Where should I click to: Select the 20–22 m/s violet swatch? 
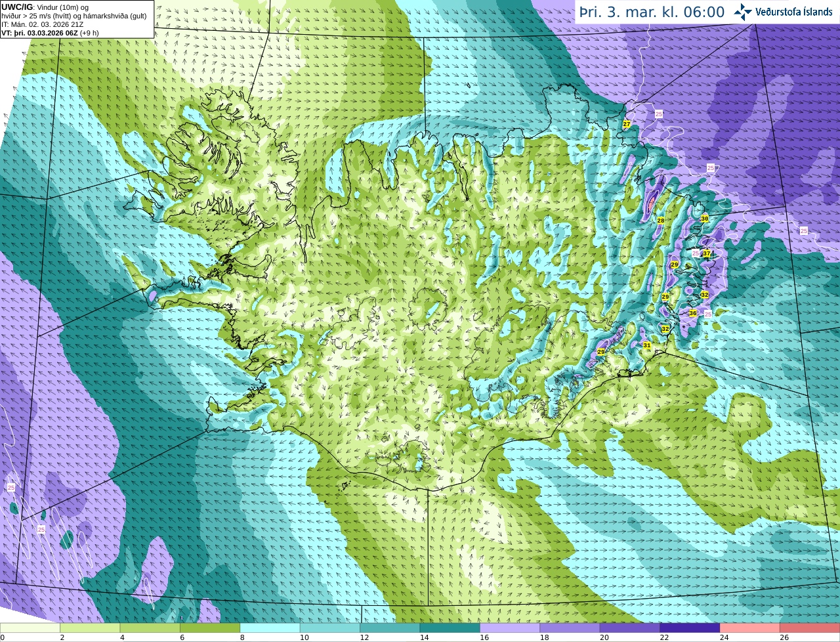[630, 628]
